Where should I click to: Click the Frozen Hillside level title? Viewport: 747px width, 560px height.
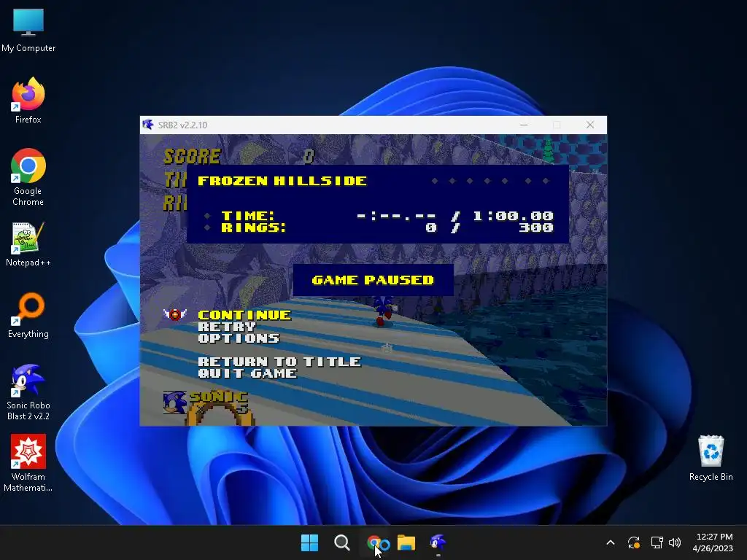282,181
